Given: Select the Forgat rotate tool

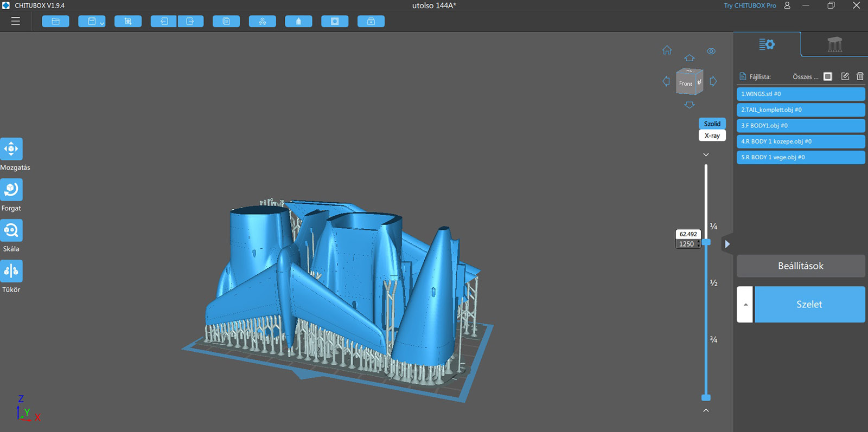Looking at the screenshot, I should point(11,189).
